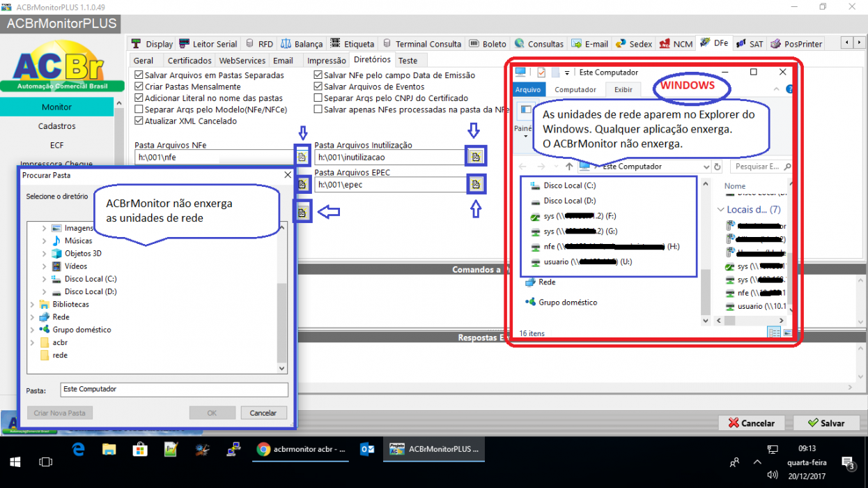Click the Explorer up-one-level arrow
Image resolution: width=868 pixels, height=488 pixels.
[569, 167]
